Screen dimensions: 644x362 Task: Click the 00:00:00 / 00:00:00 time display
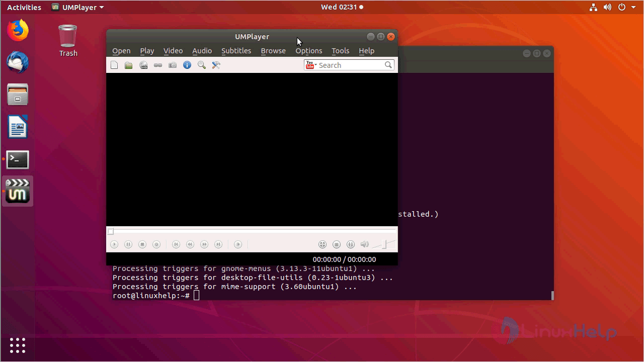click(344, 259)
